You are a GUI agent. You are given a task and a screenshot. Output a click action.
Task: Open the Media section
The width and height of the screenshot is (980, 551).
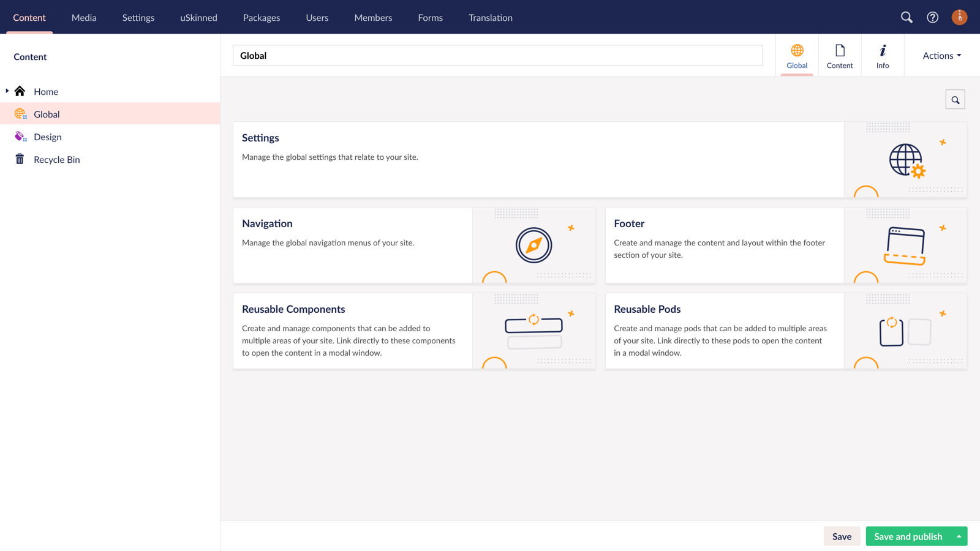[84, 17]
